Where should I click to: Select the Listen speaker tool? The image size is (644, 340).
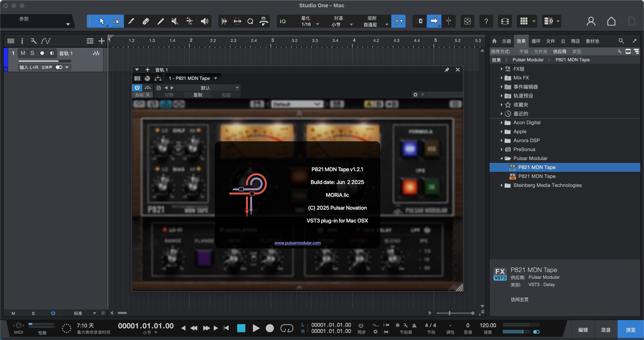[x=204, y=21]
